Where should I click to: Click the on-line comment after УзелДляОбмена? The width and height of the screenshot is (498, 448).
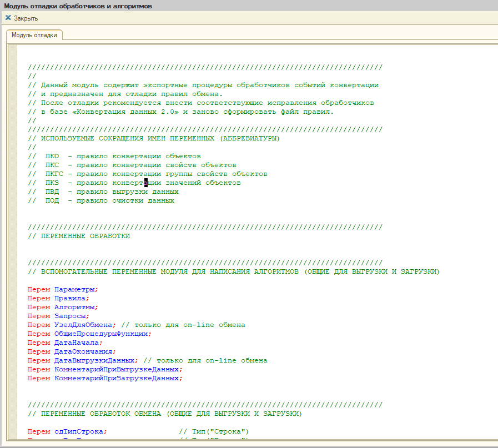coord(183,325)
